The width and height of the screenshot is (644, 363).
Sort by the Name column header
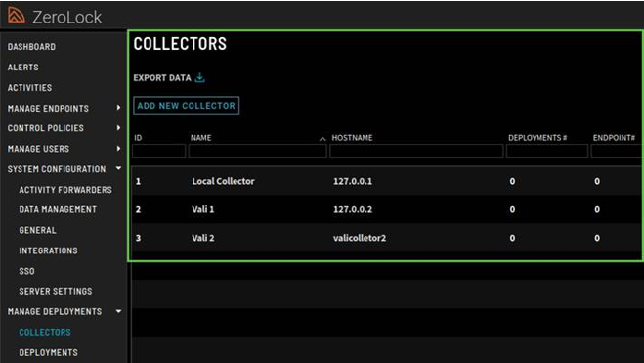click(x=201, y=138)
